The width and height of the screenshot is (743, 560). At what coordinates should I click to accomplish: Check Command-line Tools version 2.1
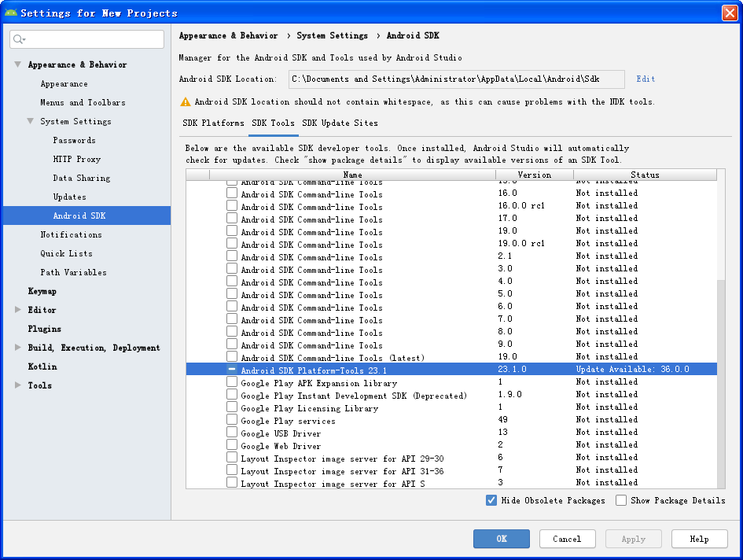click(x=232, y=256)
